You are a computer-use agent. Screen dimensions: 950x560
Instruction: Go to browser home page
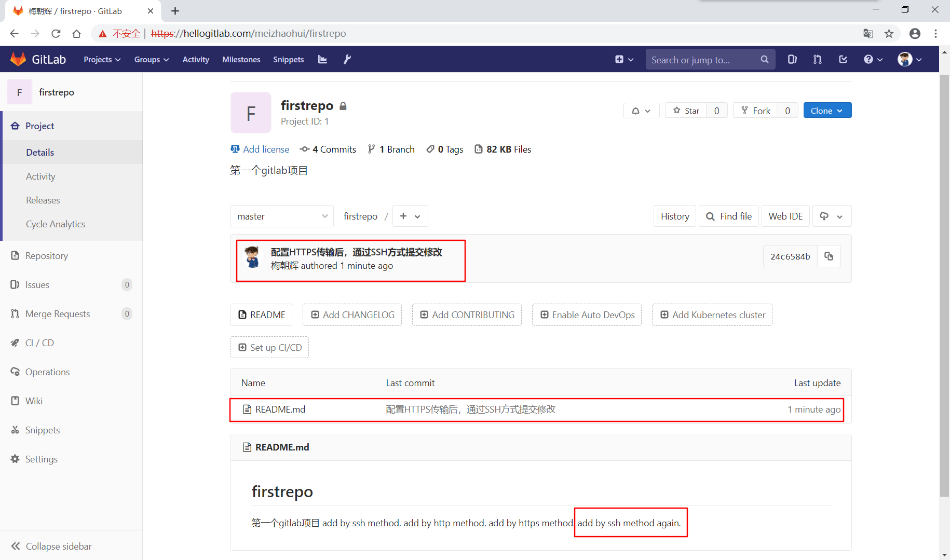[x=77, y=33]
